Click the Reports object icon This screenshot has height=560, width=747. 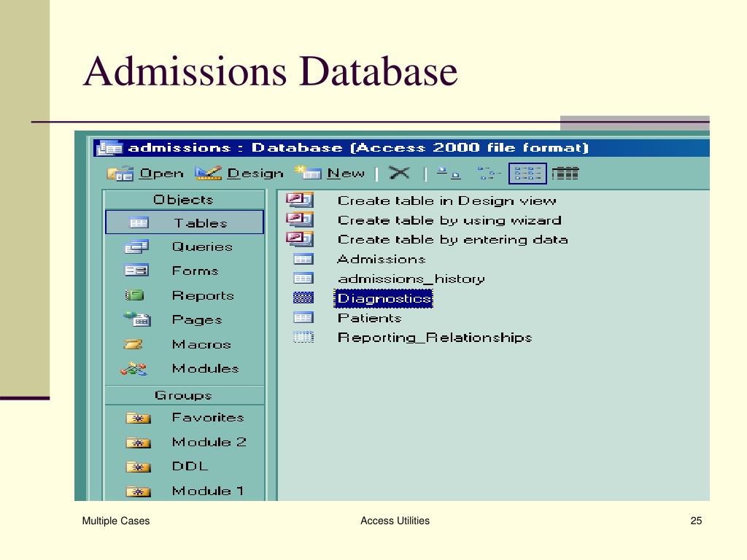click(134, 295)
